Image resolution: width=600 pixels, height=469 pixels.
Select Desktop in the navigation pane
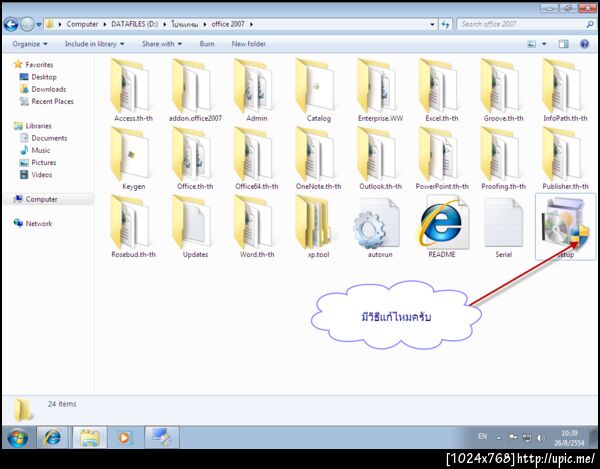(x=38, y=77)
